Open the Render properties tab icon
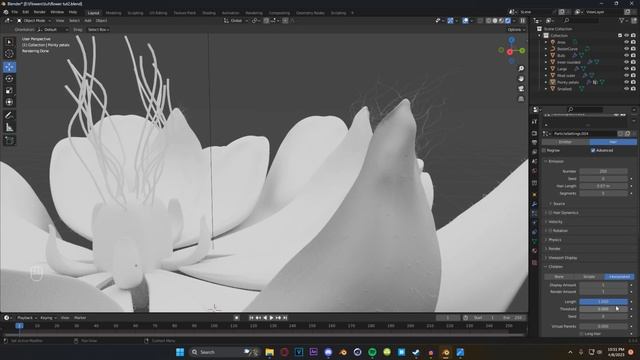The height and width of the screenshot is (360, 640). coord(534,133)
